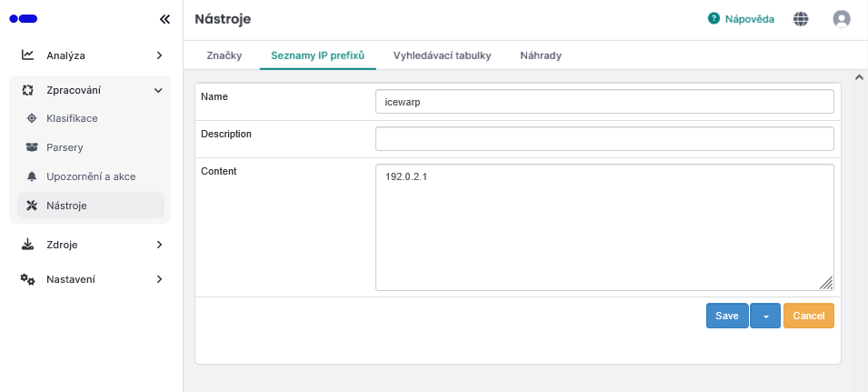Click into the Description input field
The image size is (868, 392).
(x=604, y=138)
